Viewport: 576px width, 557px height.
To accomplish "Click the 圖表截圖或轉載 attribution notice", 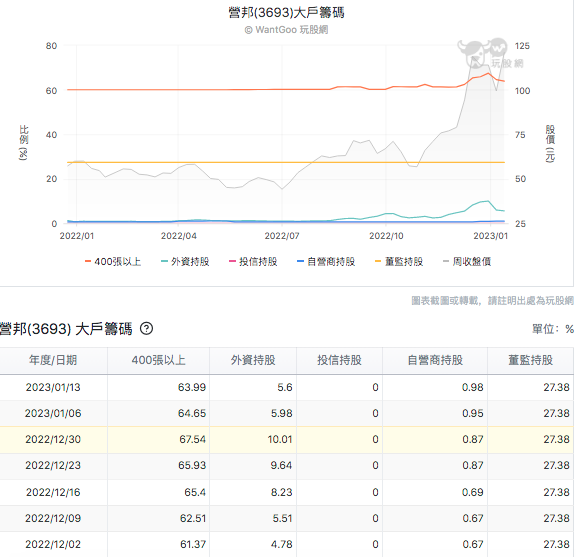I will click(x=492, y=301).
